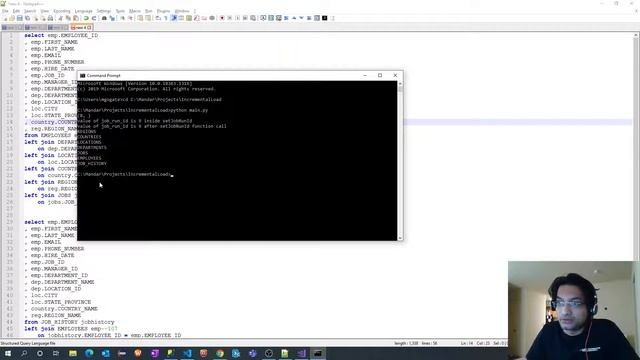Switch to Command Prompt taskbar button
This screenshot has width=640, height=360.
pyautogui.click(x=318, y=353)
